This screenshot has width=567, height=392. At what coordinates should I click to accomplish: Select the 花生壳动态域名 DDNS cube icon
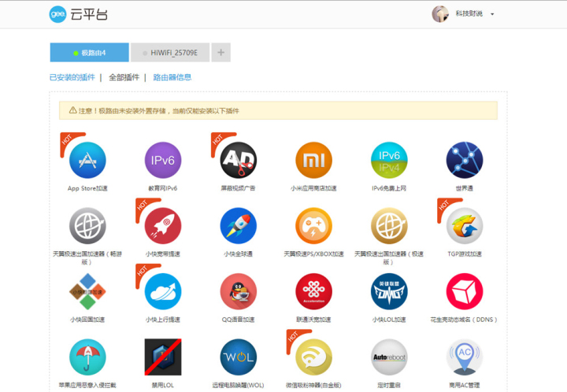[x=465, y=291]
